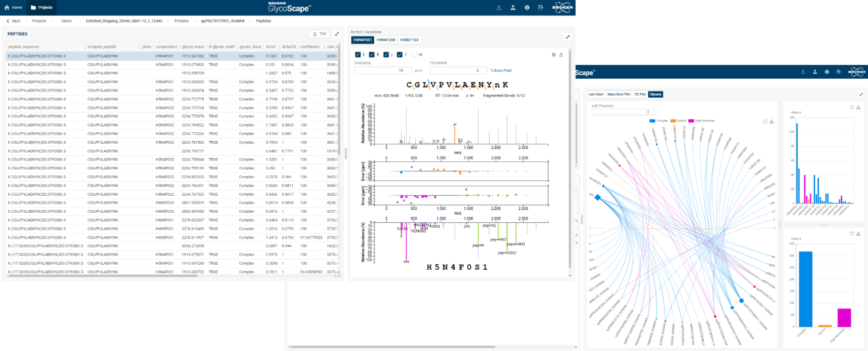
Task: Uncheck the lowercase b ion checkbox
Action: tap(358, 54)
